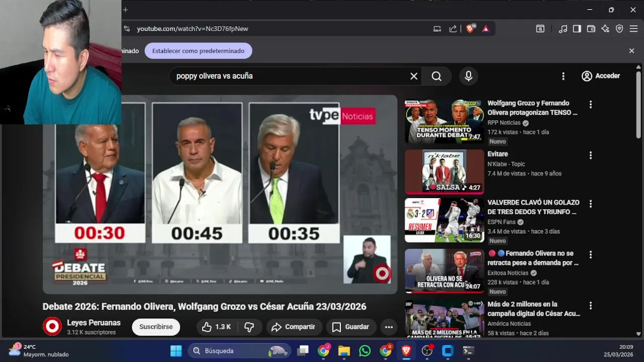644x362 pixels.
Task: Open the Brave playlist music note icon
Action: [563, 29]
